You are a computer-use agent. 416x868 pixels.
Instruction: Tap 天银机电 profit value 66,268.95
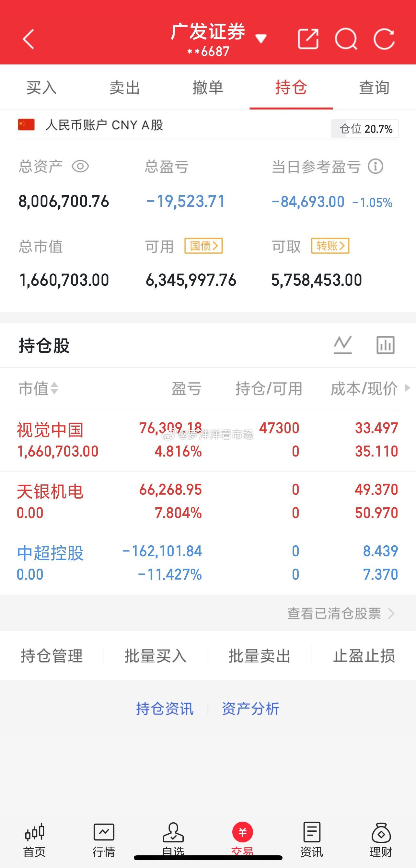pyautogui.click(x=170, y=490)
